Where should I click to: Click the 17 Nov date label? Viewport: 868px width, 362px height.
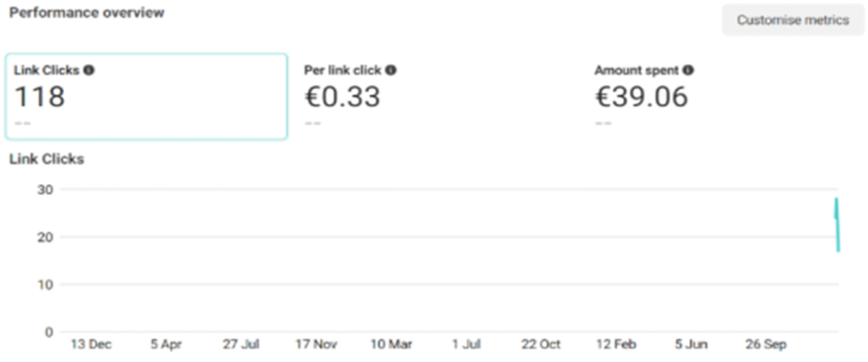[x=317, y=344]
